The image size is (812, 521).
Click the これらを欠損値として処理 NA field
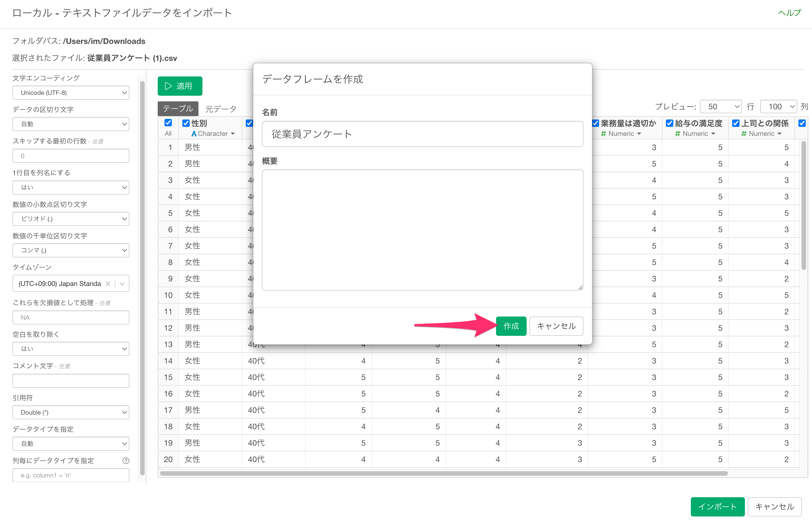tap(71, 317)
